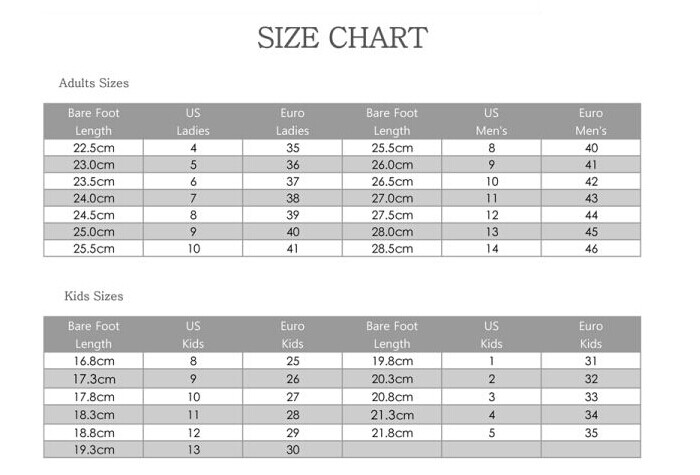Click the Euro Men's column header

click(x=591, y=121)
